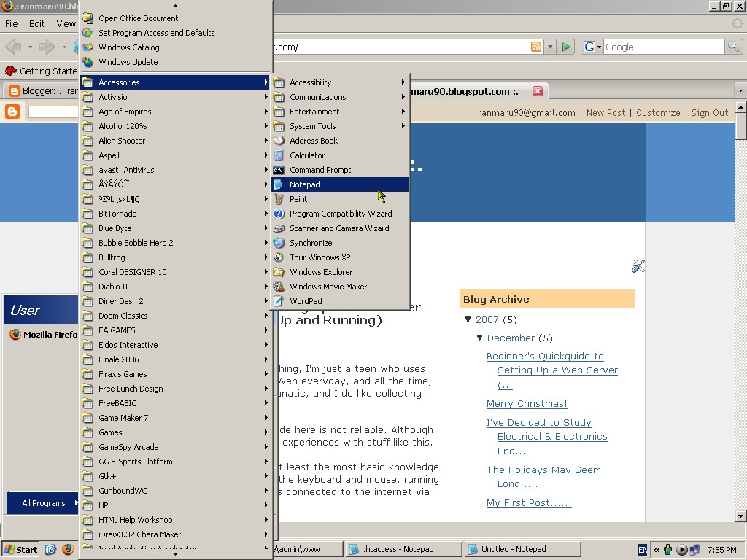
Task: Click the Firefox icon in Quick Launch
Action: (68, 549)
